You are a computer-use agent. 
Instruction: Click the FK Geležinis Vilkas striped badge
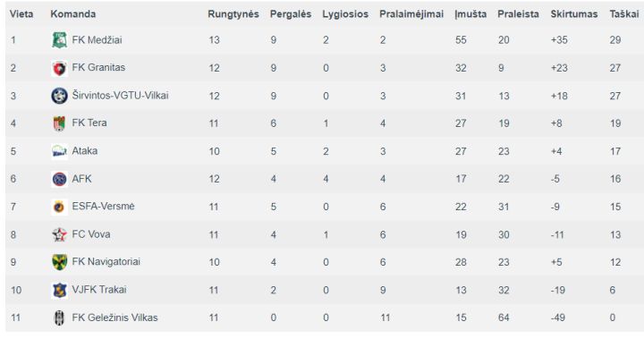59,318
